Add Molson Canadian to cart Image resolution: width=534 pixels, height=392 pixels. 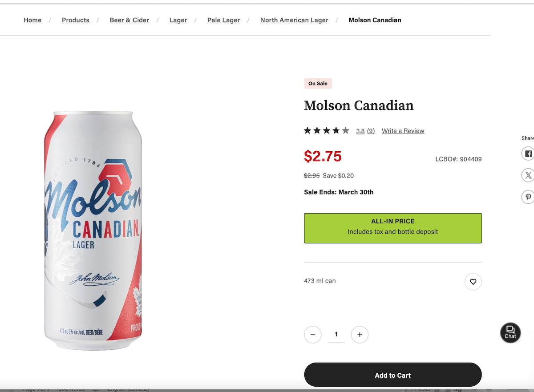(392, 375)
